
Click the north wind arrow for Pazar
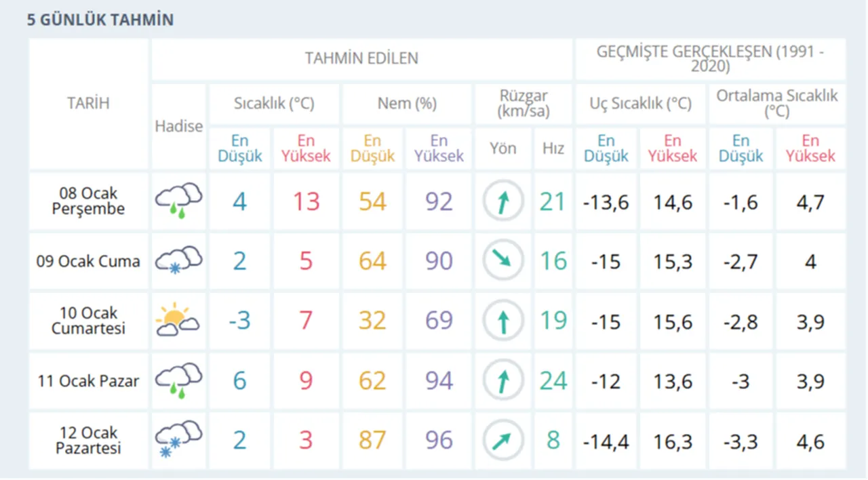tap(502, 380)
